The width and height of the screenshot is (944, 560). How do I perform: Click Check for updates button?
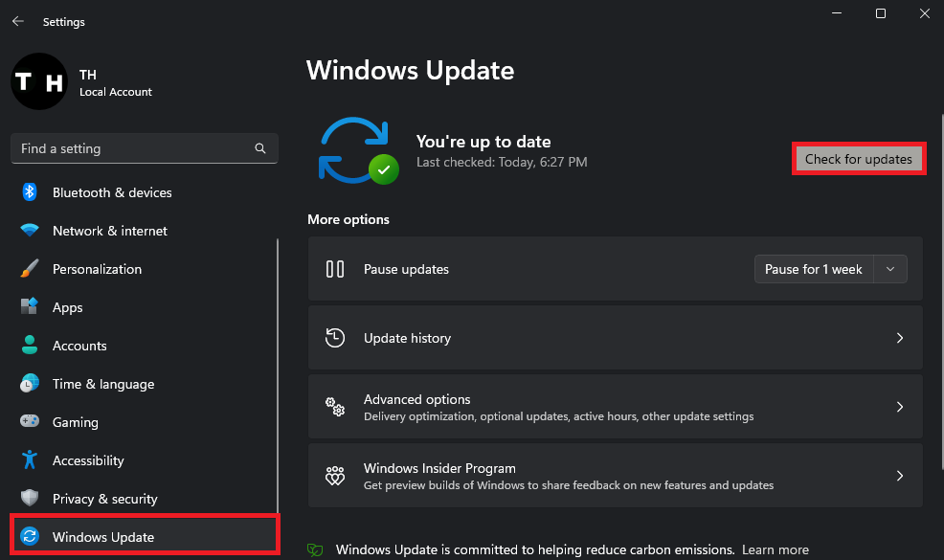pyautogui.click(x=859, y=159)
